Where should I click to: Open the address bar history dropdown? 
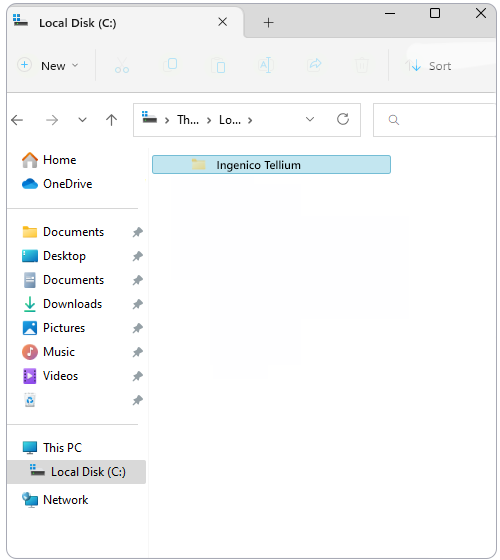[x=310, y=119]
